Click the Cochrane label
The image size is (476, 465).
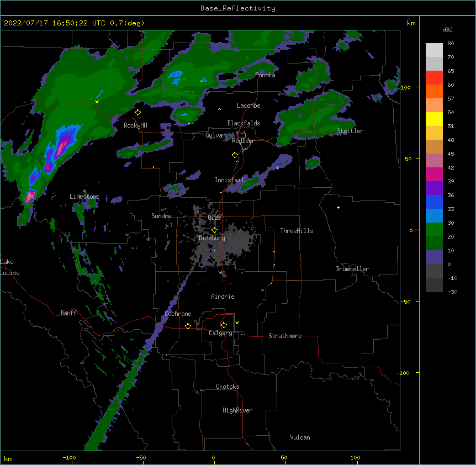178,314
